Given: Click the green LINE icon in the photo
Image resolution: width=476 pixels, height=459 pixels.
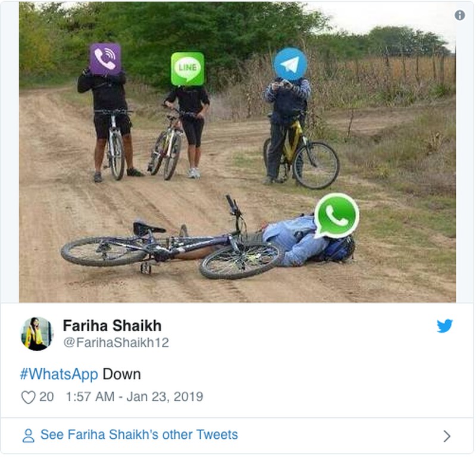Looking at the screenshot, I should click(x=187, y=69).
